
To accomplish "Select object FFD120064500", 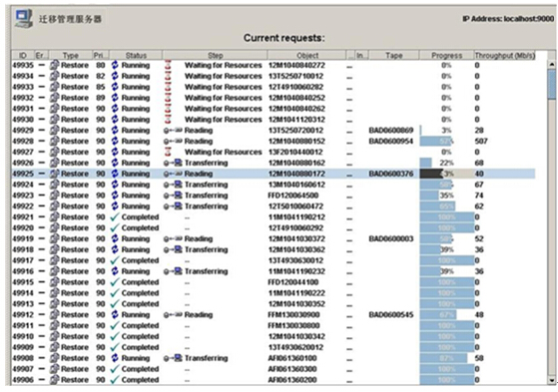I will (x=293, y=196).
